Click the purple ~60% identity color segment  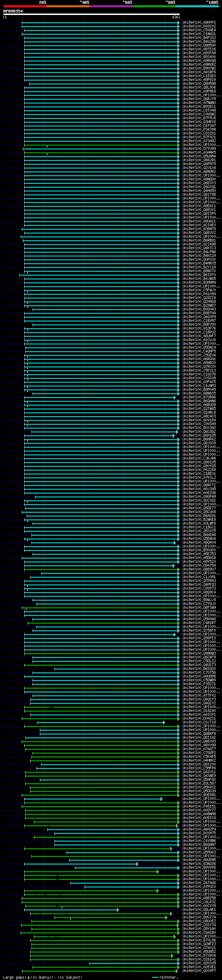(111, 6)
